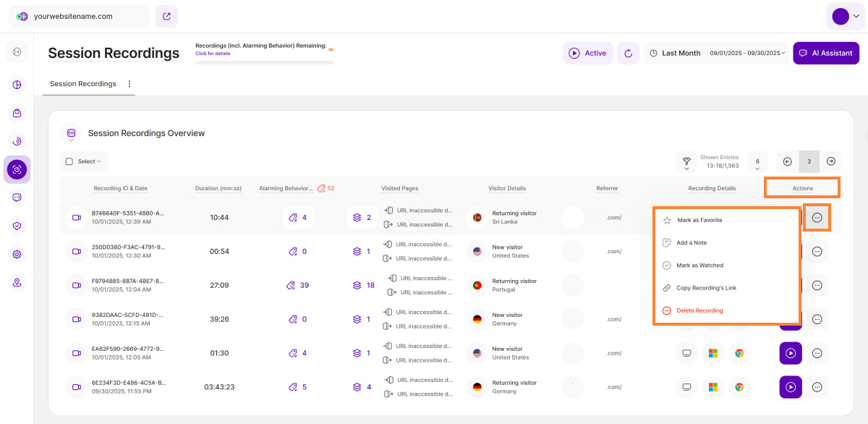Screen dimensions: 868x424
Task: Open Session Recordings icon in left sidebar
Action: [x=17, y=169]
